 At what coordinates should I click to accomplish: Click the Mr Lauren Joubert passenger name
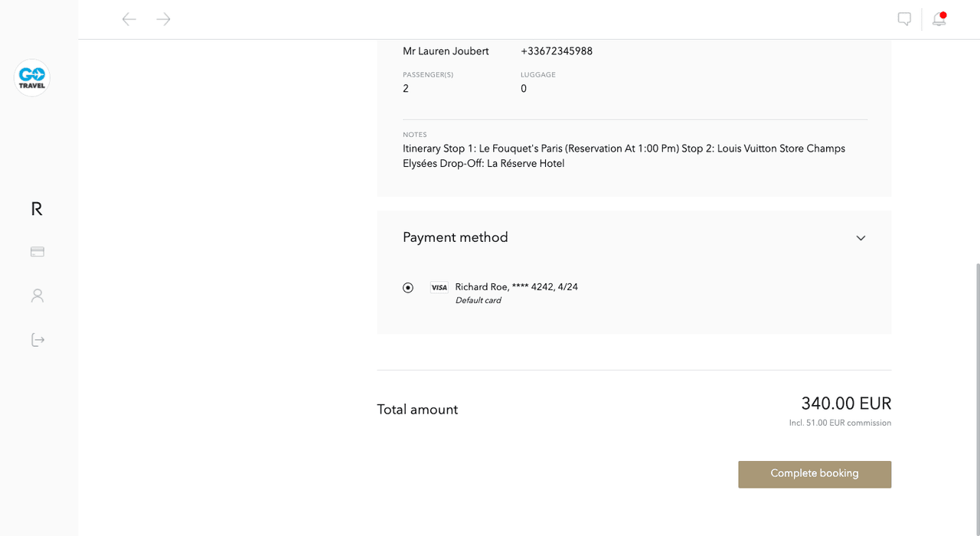[446, 51]
